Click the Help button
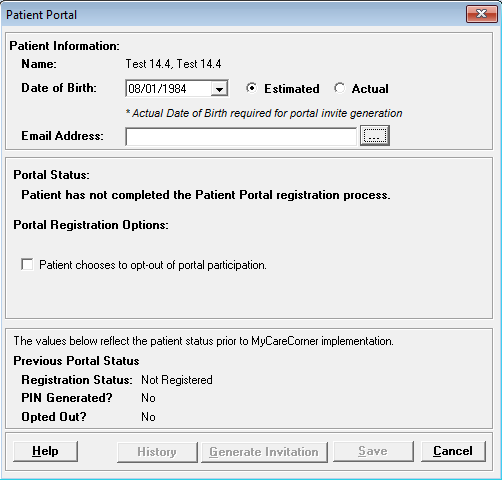The height and width of the screenshot is (480, 502). [x=45, y=451]
